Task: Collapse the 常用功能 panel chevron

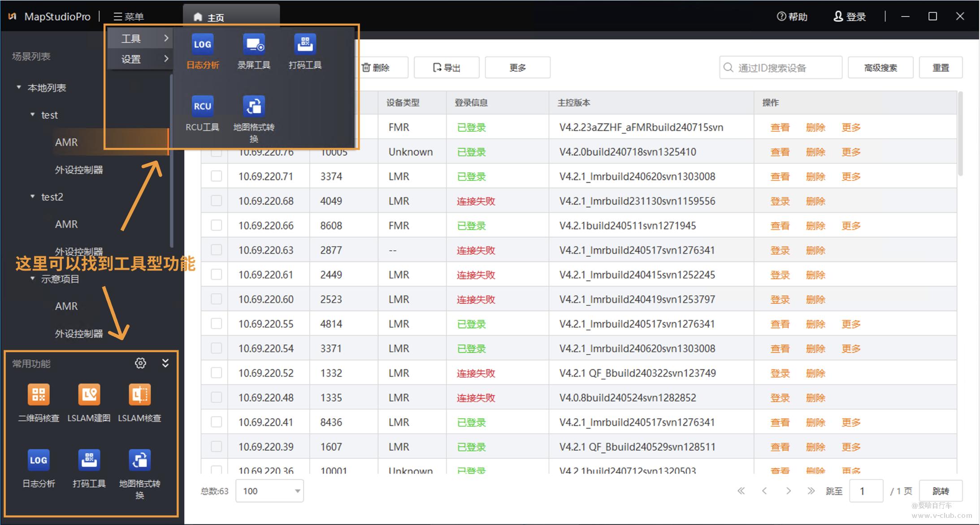Action: (165, 363)
